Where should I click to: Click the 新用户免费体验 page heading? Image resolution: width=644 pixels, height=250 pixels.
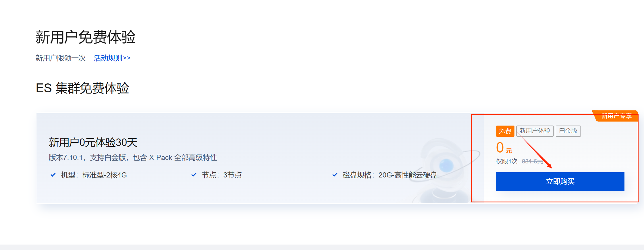point(86,37)
